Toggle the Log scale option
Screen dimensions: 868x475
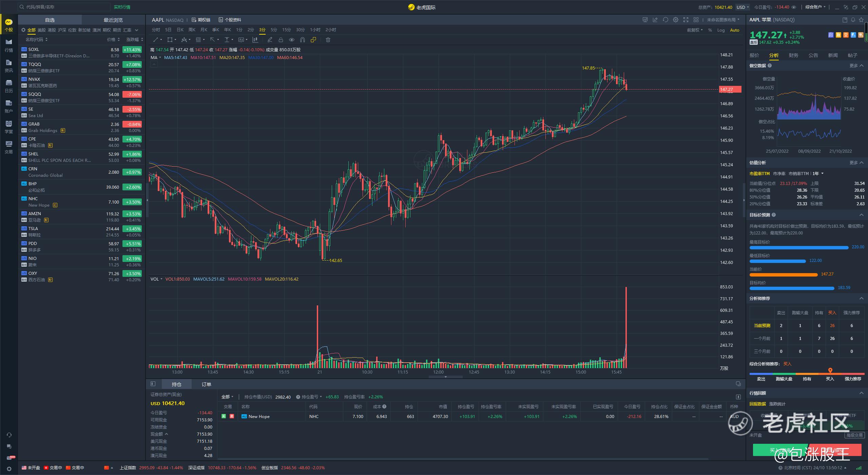(x=720, y=30)
